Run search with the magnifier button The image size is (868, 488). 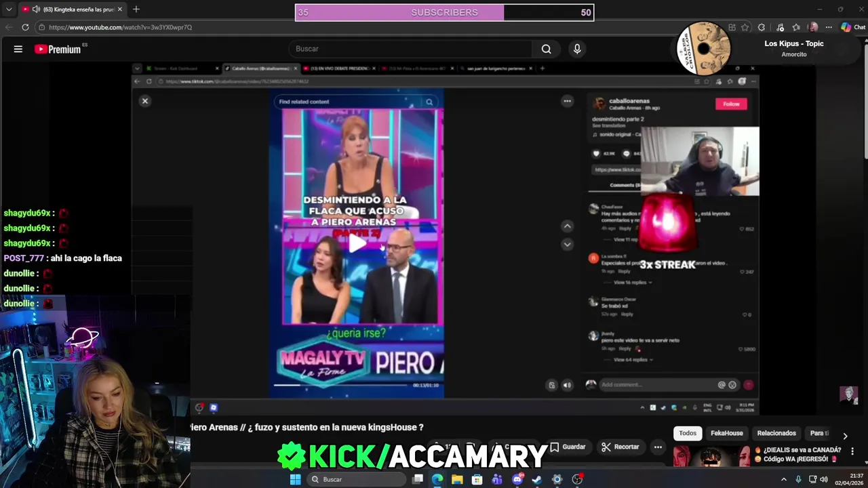546,49
